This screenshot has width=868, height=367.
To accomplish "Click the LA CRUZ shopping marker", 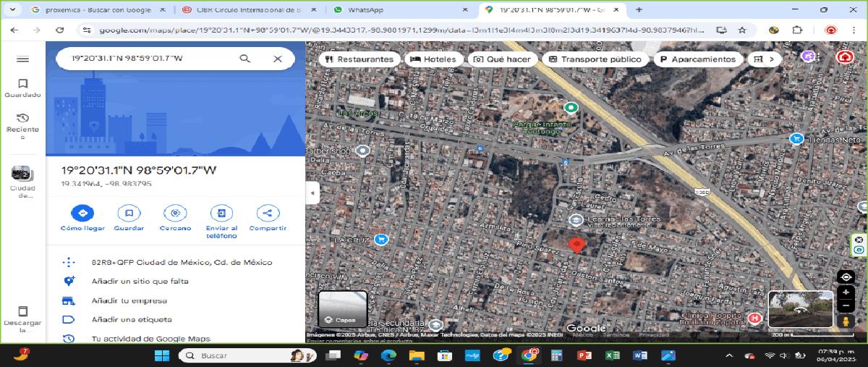I will [x=381, y=240].
